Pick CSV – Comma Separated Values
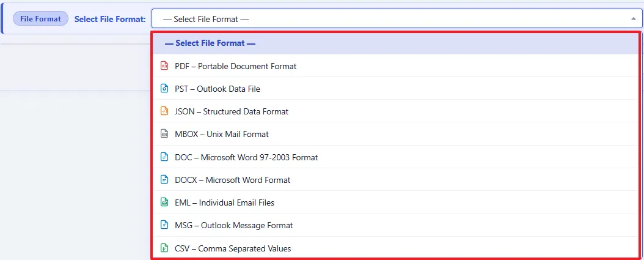 pos(396,248)
